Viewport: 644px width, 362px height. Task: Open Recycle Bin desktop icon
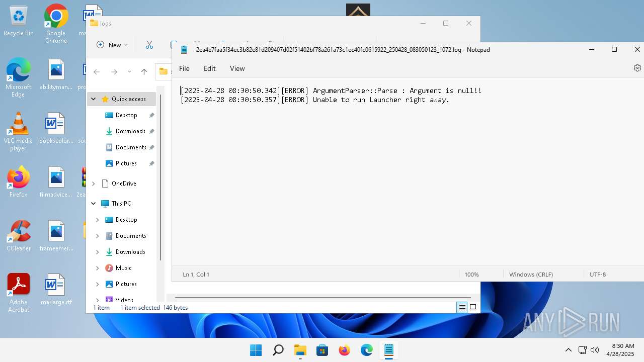(x=18, y=21)
